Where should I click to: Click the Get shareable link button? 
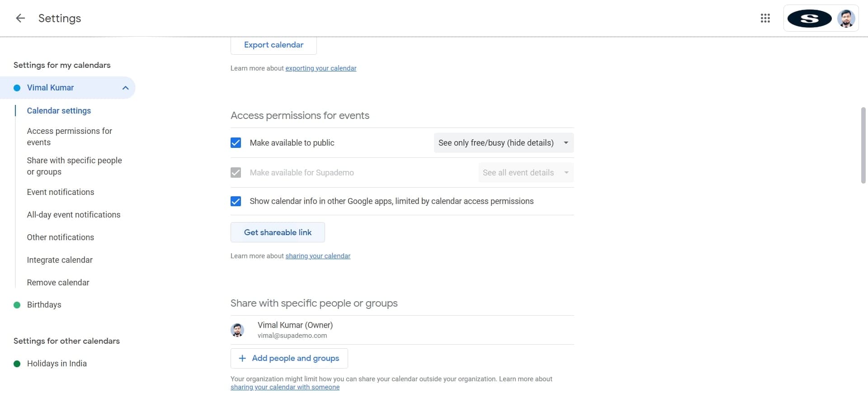coord(278,232)
